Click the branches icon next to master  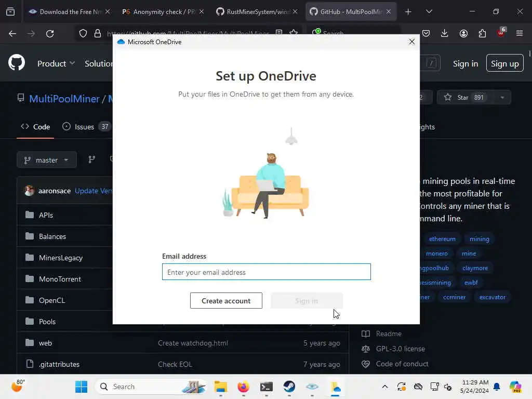(x=92, y=159)
